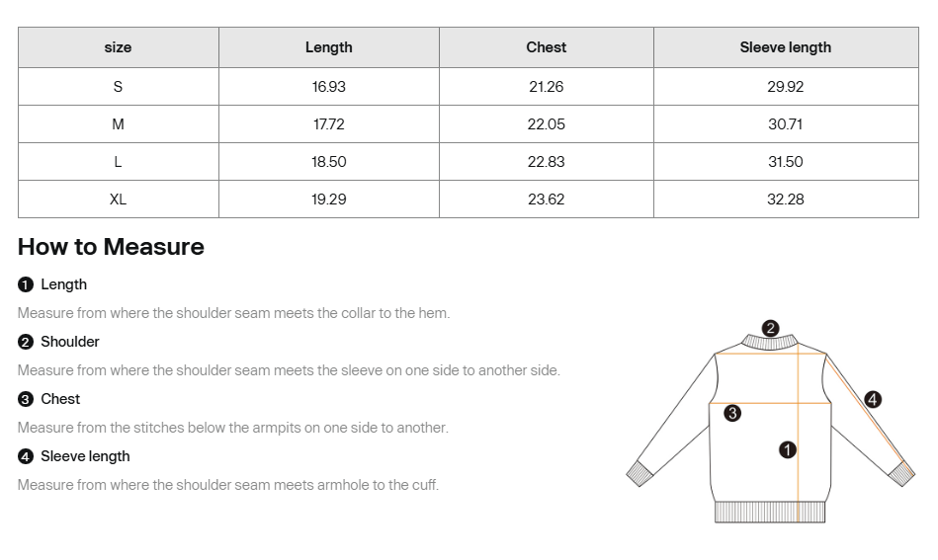Viewport: 938px width, 560px height.
Task: Click the 'Chest' column header
Action: (x=547, y=47)
